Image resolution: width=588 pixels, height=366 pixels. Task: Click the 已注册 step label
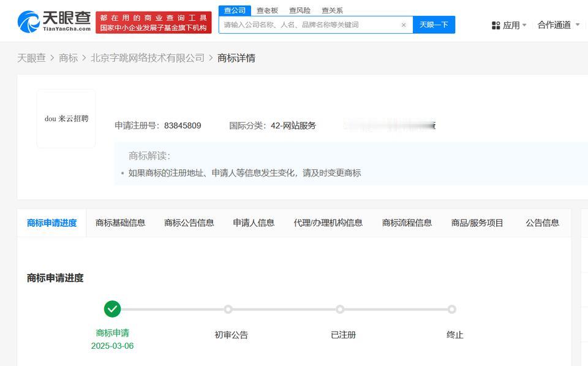pyautogui.click(x=343, y=335)
